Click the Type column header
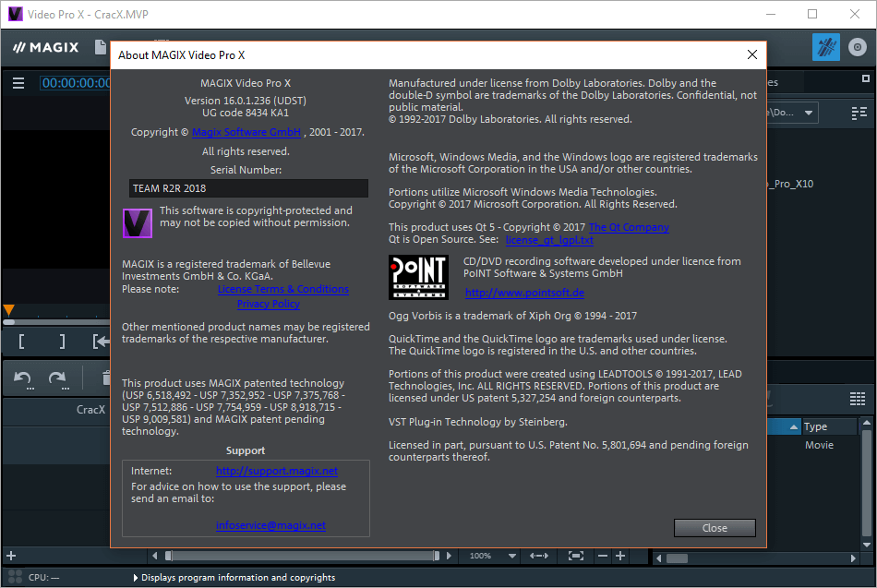 (x=829, y=426)
